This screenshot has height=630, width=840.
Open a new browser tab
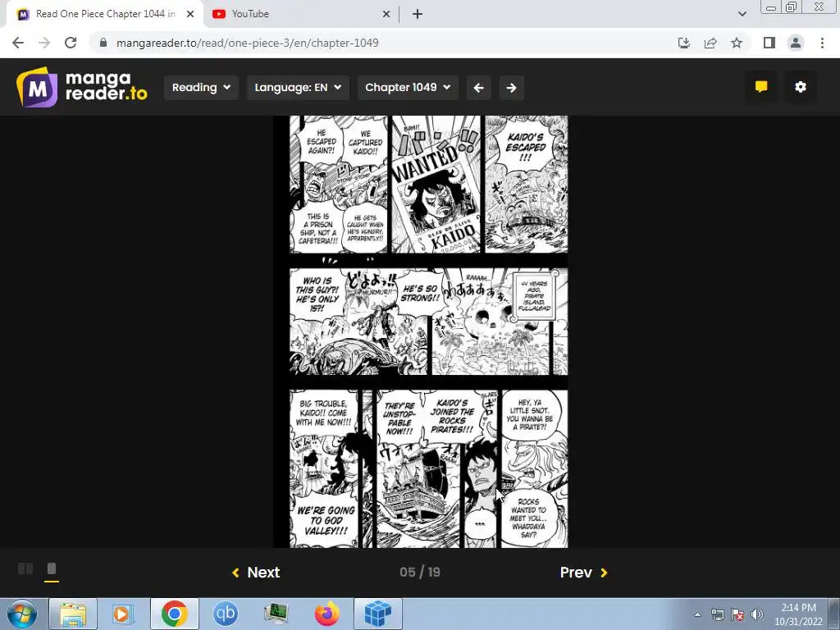(418, 15)
